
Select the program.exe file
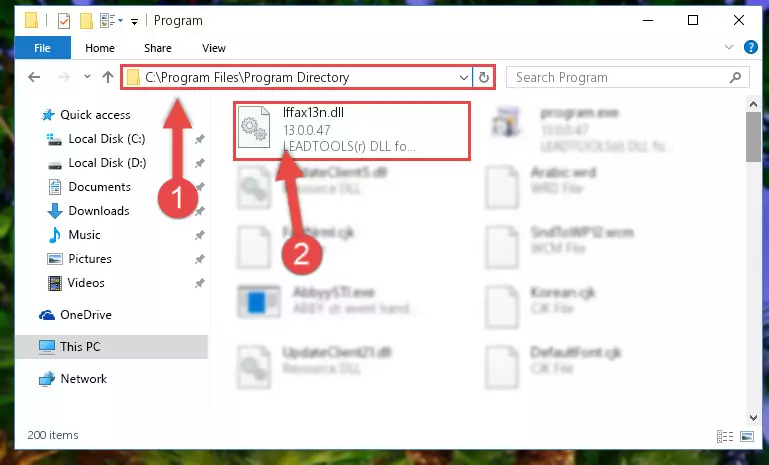tap(584, 129)
